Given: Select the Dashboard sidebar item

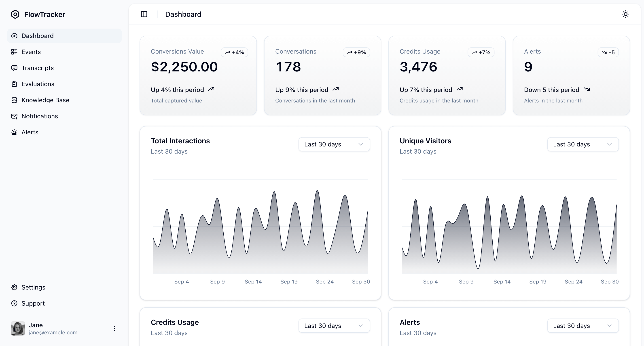Looking at the screenshot, I should [x=38, y=36].
